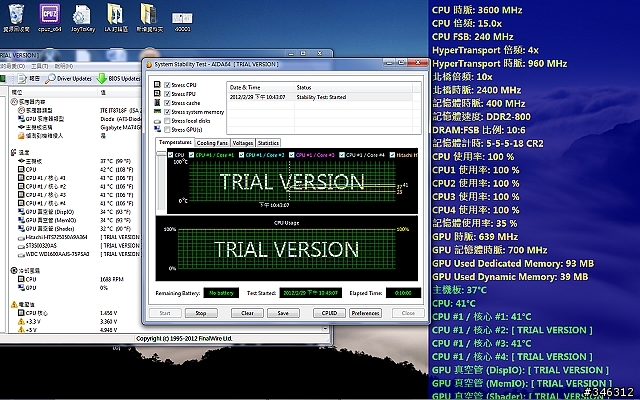
Task: Click the GPU DispIO temperature row icon
Action: 21,212
